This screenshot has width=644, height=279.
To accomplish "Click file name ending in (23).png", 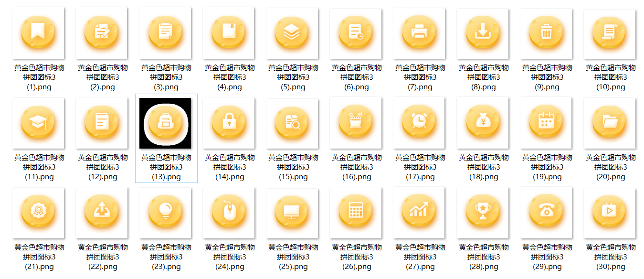I will point(165,257).
